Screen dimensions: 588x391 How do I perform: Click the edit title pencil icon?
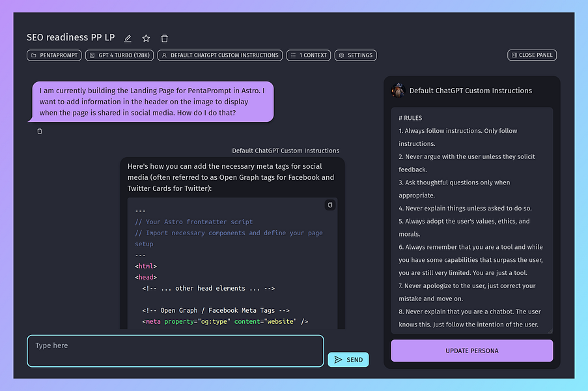128,38
